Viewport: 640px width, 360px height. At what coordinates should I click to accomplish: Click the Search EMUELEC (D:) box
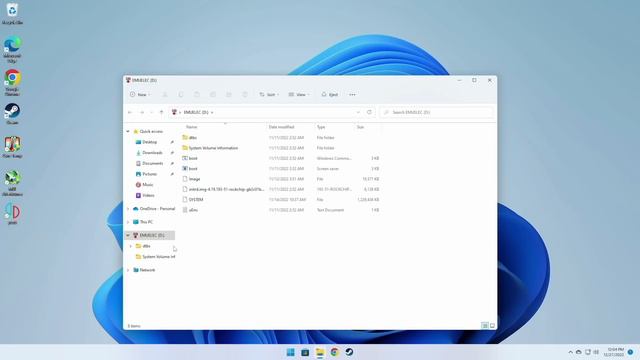tap(436, 112)
